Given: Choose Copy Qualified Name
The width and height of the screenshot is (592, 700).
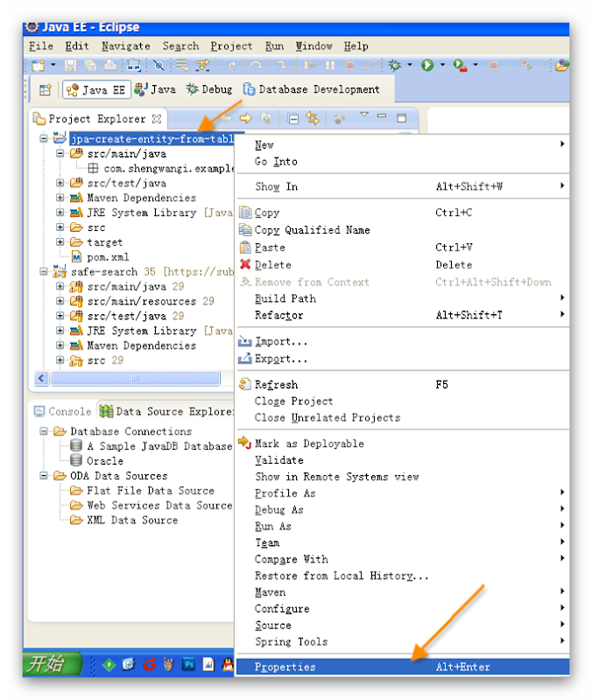Looking at the screenshot, I should click(x=403, y=230).
